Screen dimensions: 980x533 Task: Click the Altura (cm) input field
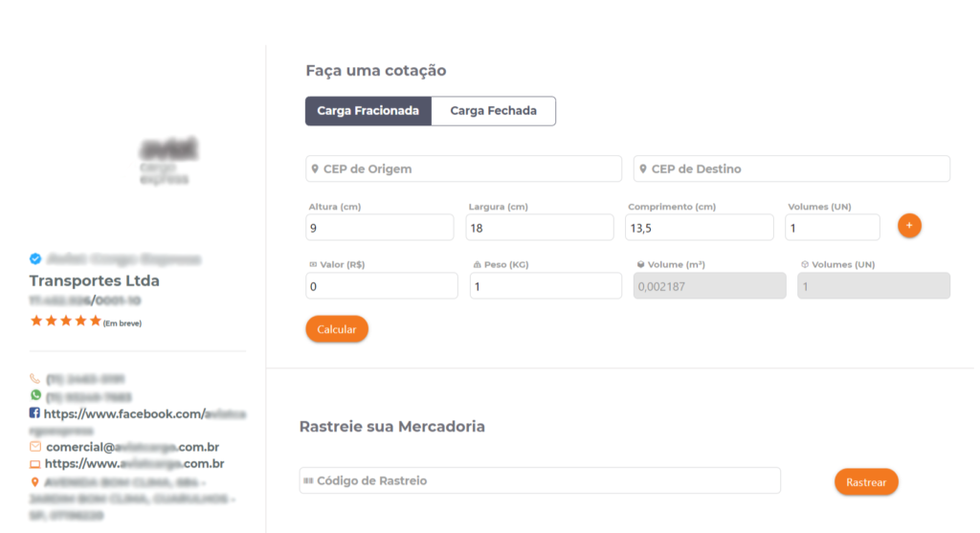pos(380,228)
